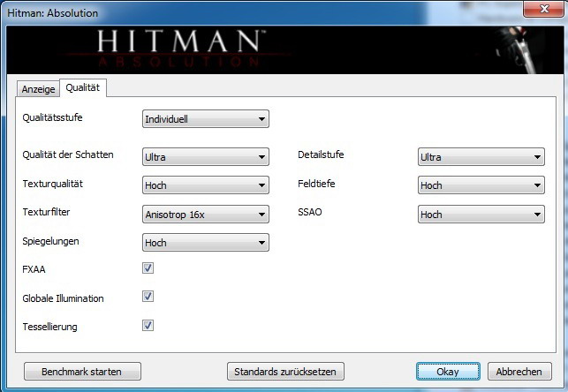Click the Qualität der Schatten label
Screen dimensions: 568x392
coord(68,155)
